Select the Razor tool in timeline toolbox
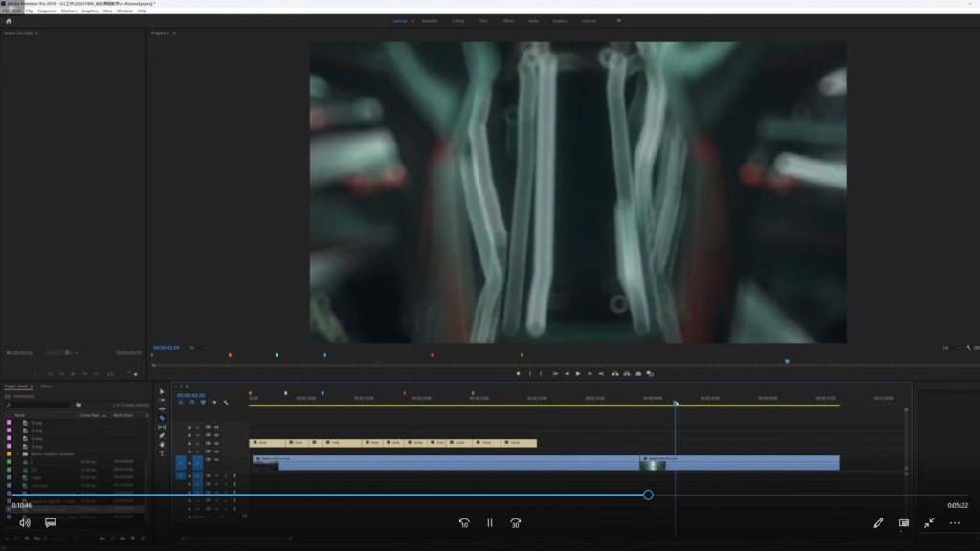 click(162, 418)
